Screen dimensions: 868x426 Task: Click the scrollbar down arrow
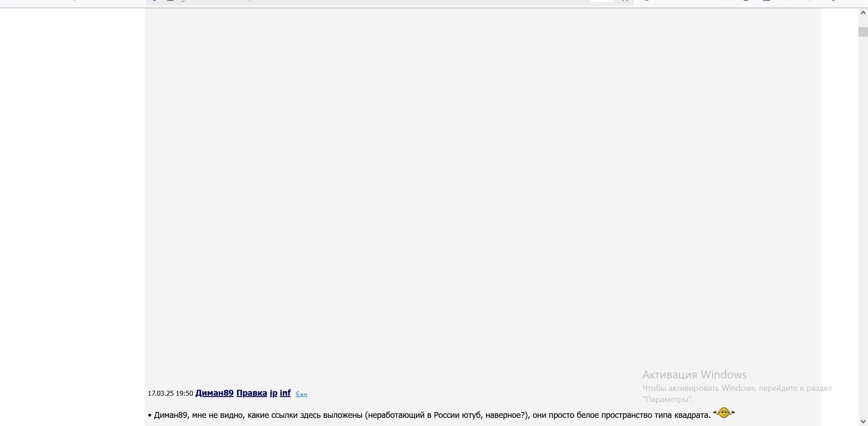tap(863, 421)
